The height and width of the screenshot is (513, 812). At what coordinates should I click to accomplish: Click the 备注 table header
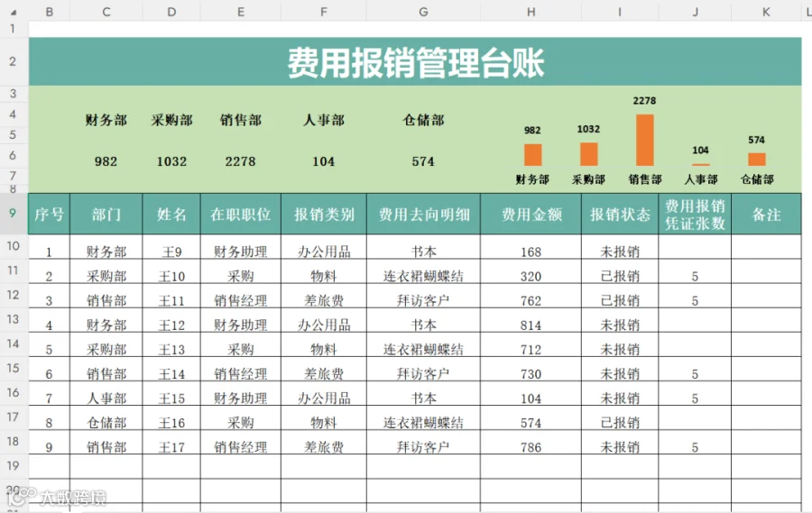click(x=766, y=214)
